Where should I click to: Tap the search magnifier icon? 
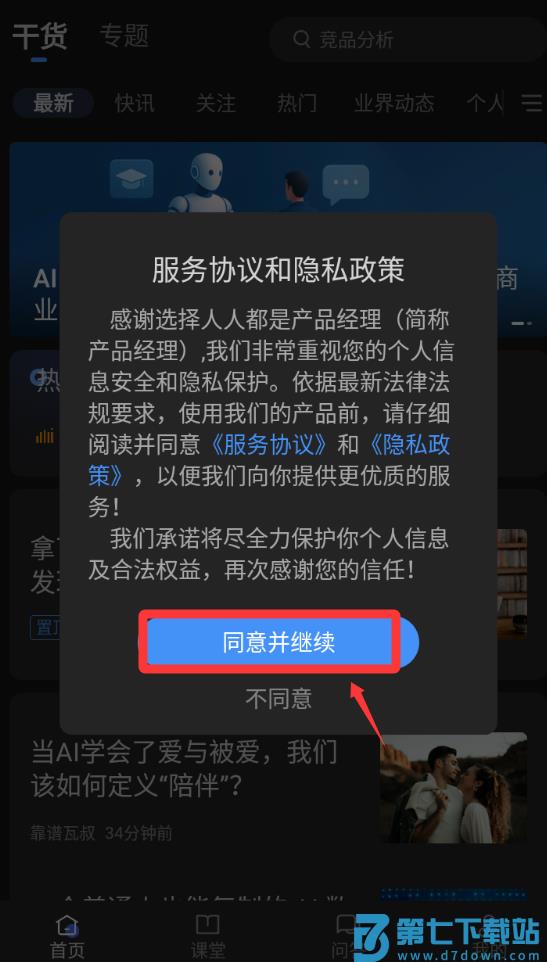[301, 39]
